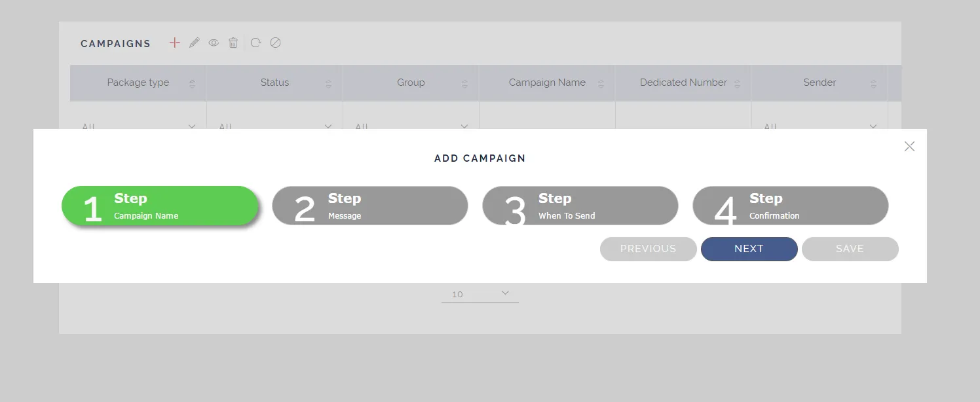980x402 pixels.
Task: Click the red plus add campaign icon
Action: tap(174, 43)
